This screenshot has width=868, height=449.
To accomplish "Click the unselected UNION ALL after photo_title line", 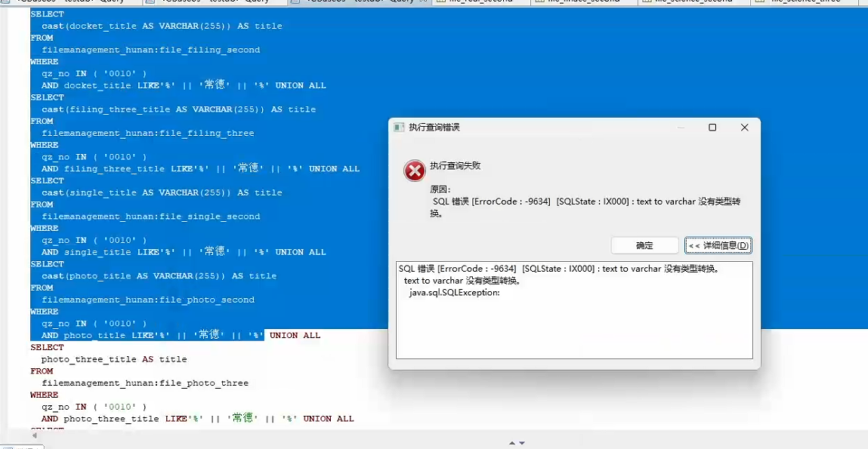I will click(295, 336).
